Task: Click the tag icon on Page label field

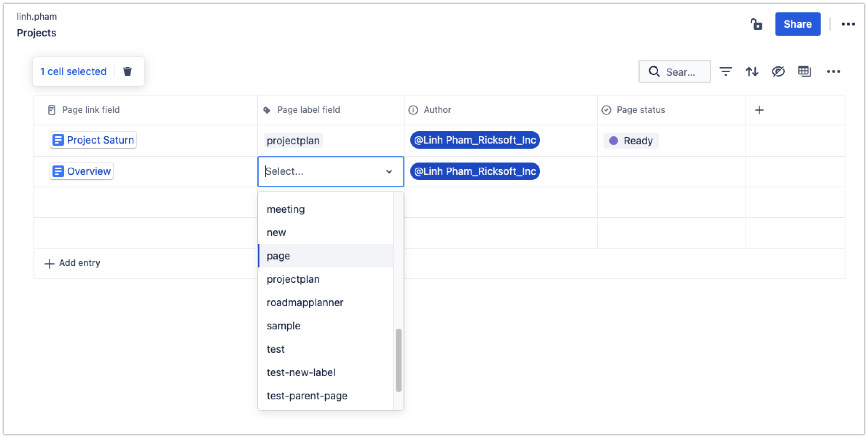Action: [x=266, y=110]
